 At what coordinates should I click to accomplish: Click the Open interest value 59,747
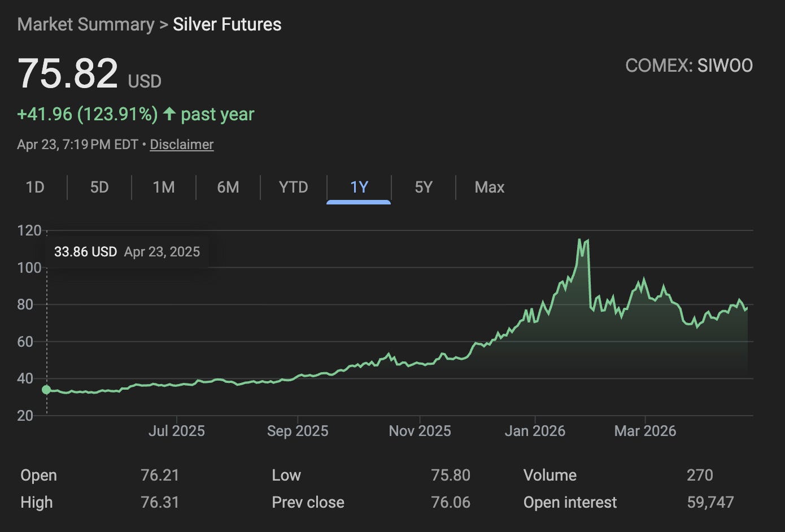tap(710, 503)
